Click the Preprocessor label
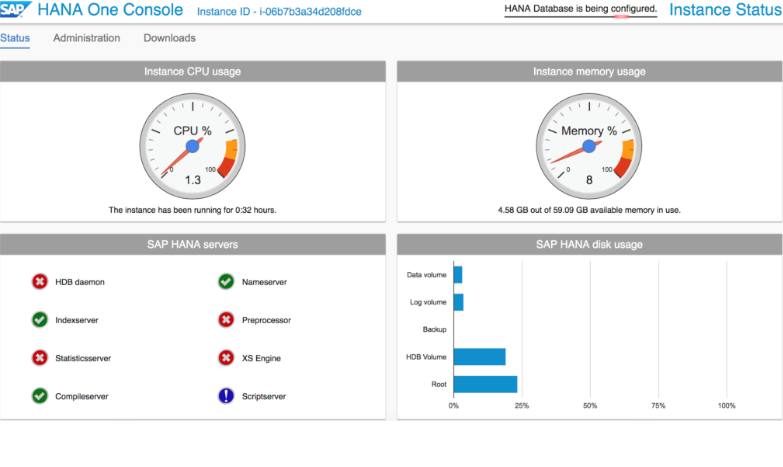The height and width of the screenshot is (467, 783). click(x=267, y=320)
